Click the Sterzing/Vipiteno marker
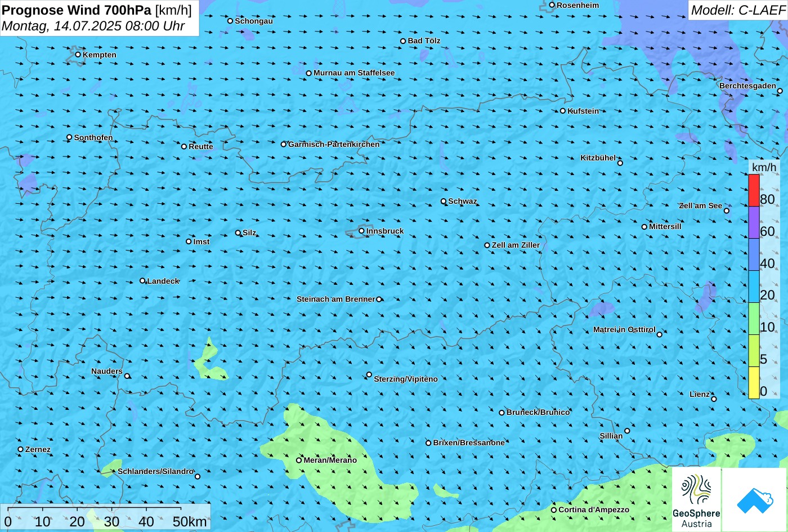 pyautogui.click(x=369, y=374)
